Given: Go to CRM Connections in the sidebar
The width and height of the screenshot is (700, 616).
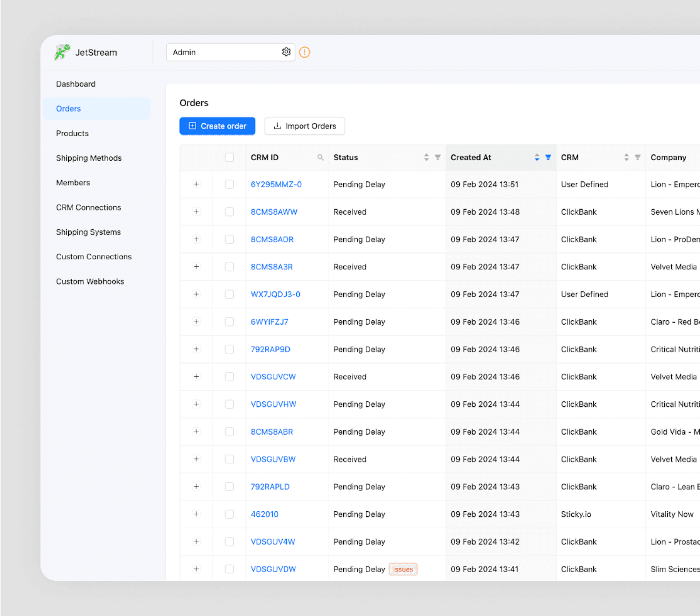Looking at the screenshot, I should (88, 207).
